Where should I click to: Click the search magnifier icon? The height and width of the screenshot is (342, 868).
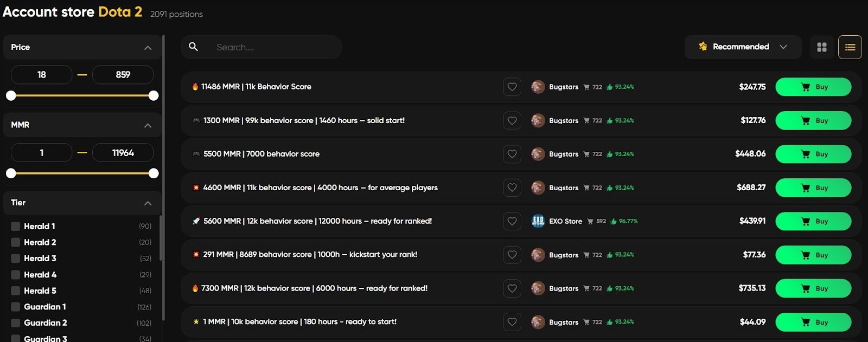pos(193,47)
